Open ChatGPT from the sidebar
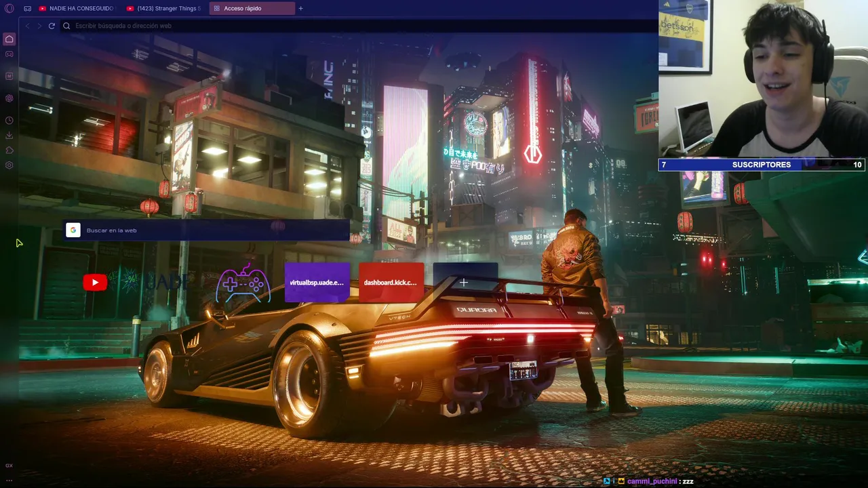This screenshot has width=868, height=488. tap(9, 98)
